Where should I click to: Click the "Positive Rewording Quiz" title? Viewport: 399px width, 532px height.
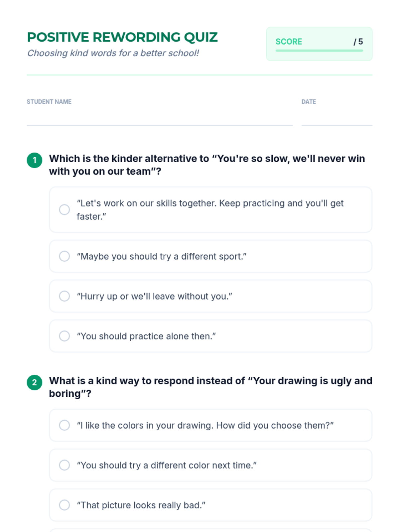click(122, 37)
